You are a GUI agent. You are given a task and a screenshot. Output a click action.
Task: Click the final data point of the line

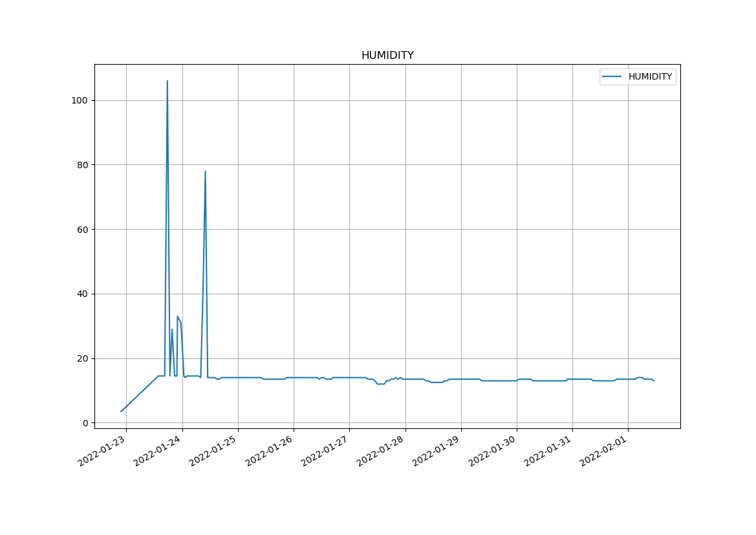pyautogui.click(x=654, y=380)
